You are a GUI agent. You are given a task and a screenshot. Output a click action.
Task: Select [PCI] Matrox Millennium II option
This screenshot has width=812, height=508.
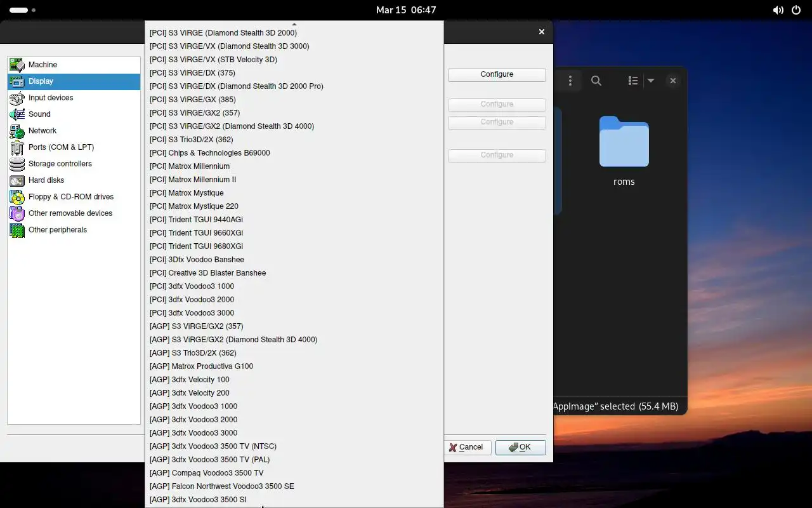294,180
